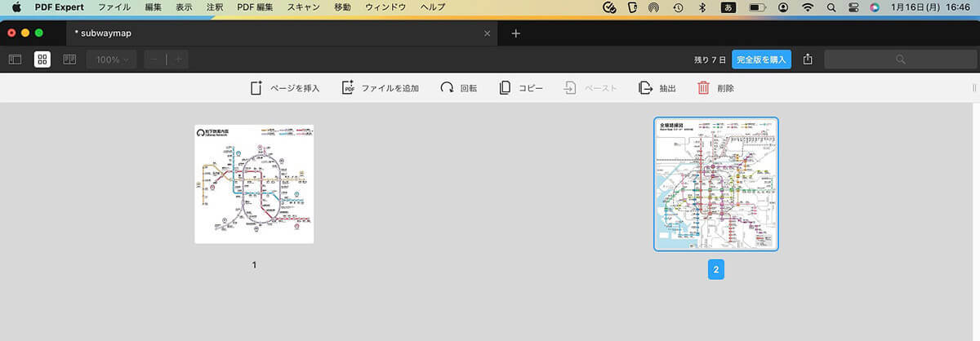
Task: Open the スキャン menu
Action: (303, 7)
